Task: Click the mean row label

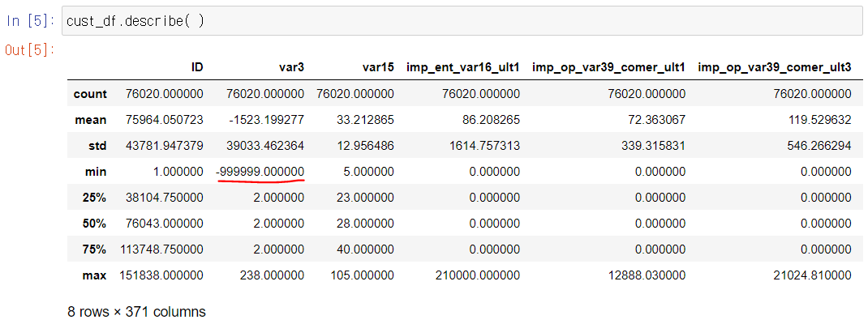Action: (92, 120)
